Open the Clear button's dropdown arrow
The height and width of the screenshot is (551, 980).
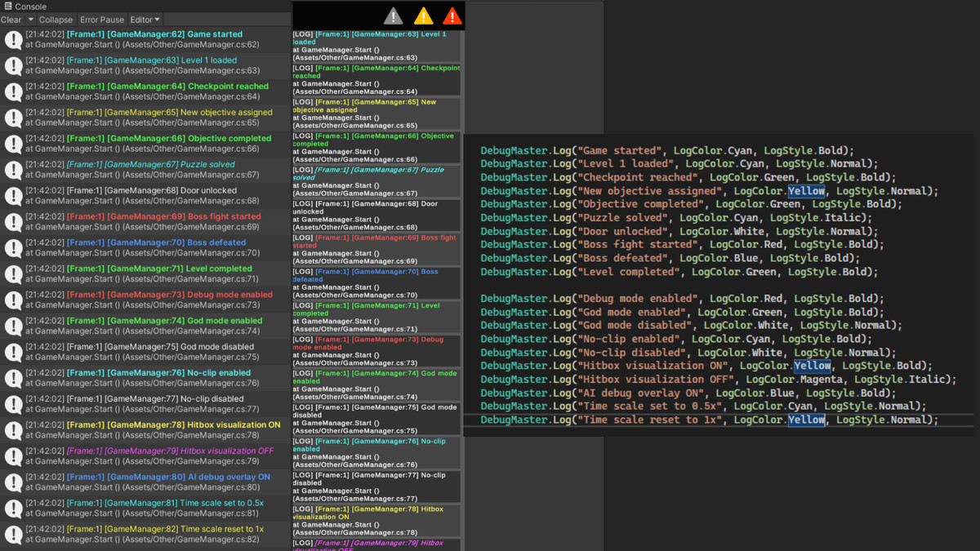tap(30, 20)
